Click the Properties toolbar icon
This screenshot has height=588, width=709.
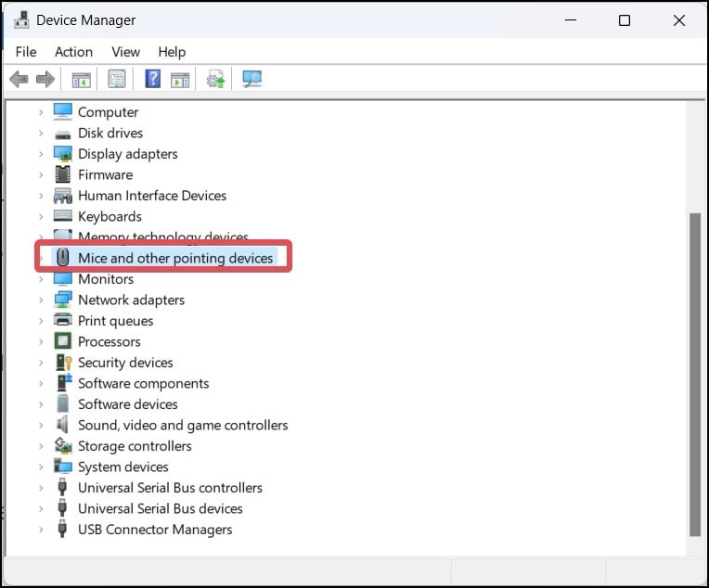(x=117, y=80)
